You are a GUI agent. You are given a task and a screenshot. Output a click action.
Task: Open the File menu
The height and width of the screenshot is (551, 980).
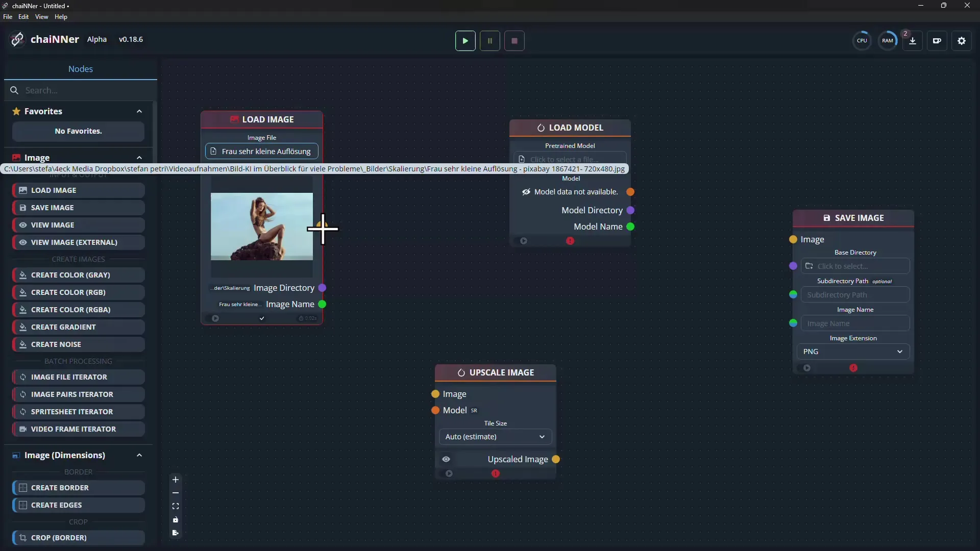[8, 16]
